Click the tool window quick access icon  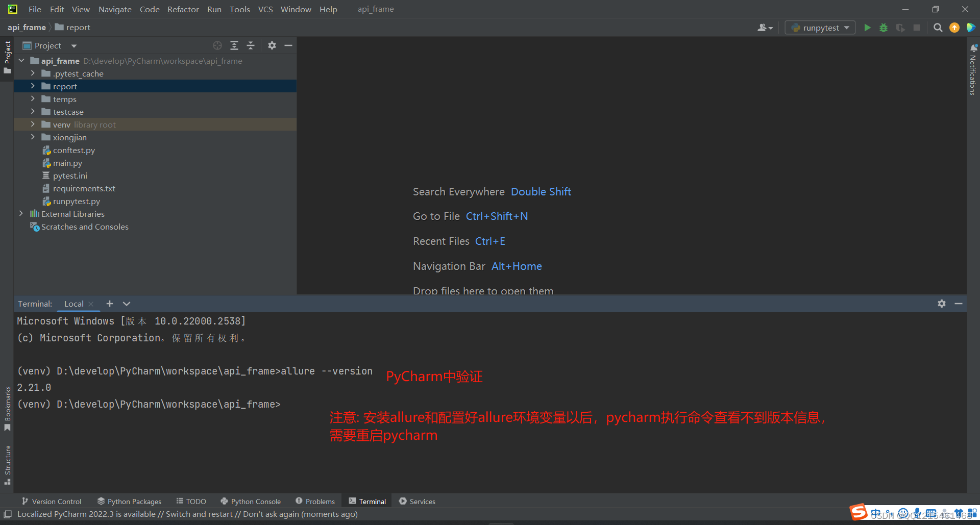click(x=8, y=514)
